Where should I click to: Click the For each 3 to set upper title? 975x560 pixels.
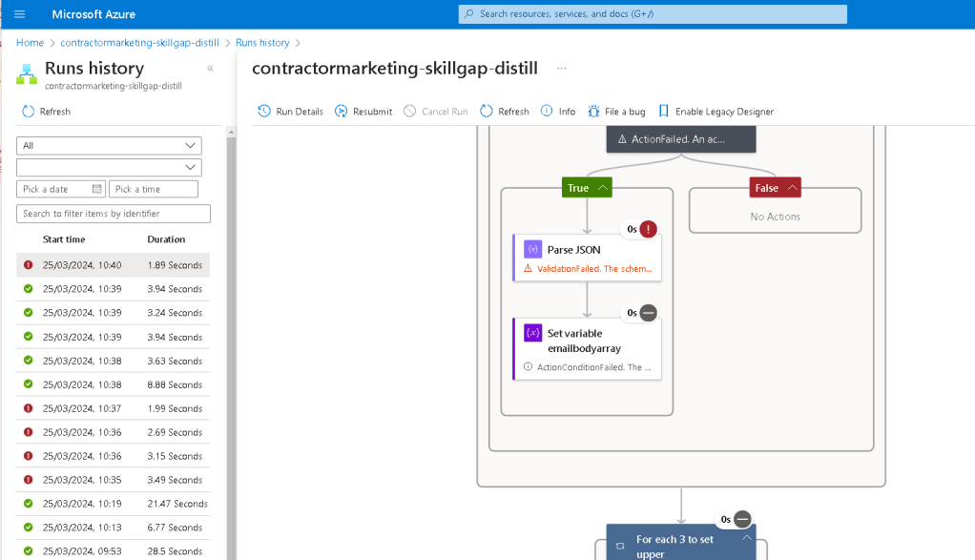point(674,547)
